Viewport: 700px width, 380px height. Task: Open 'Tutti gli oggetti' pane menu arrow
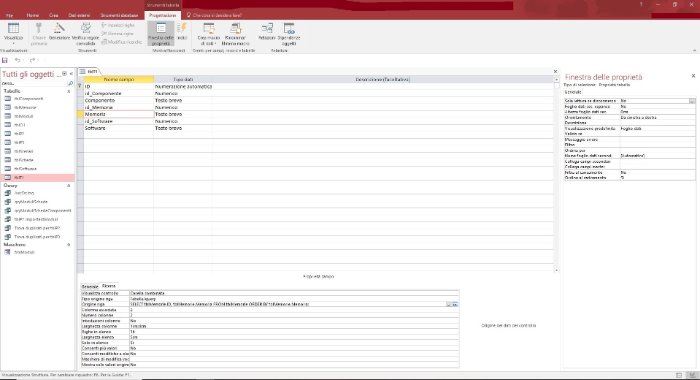coord(64,74)
